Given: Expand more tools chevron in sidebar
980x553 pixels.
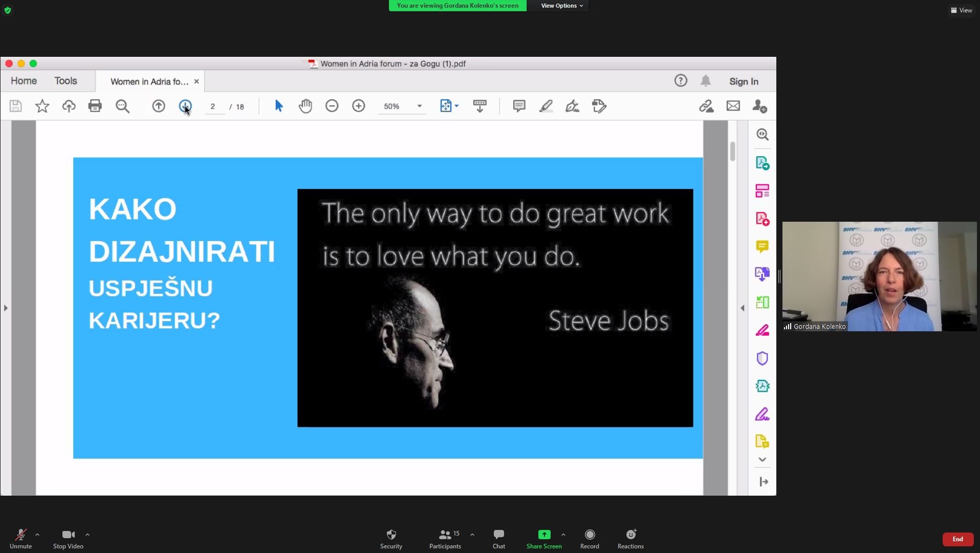Looking at the screenshot, I should [763, 459].
